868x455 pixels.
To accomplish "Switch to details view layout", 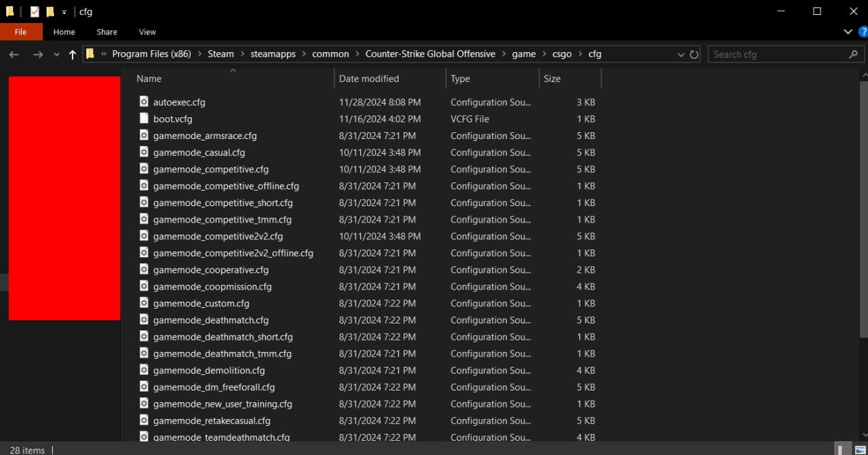I will pyautogui.click(x=842, y=450).
